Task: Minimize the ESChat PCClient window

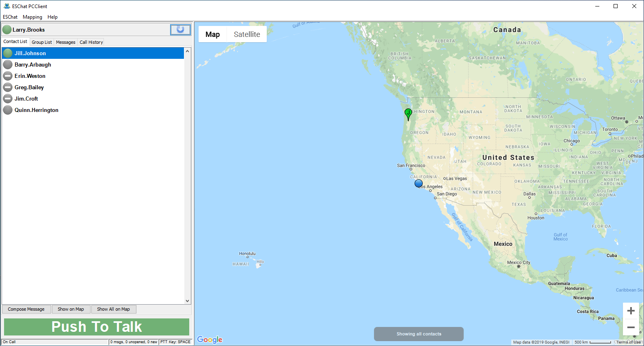Action: [x=597, y=6]
